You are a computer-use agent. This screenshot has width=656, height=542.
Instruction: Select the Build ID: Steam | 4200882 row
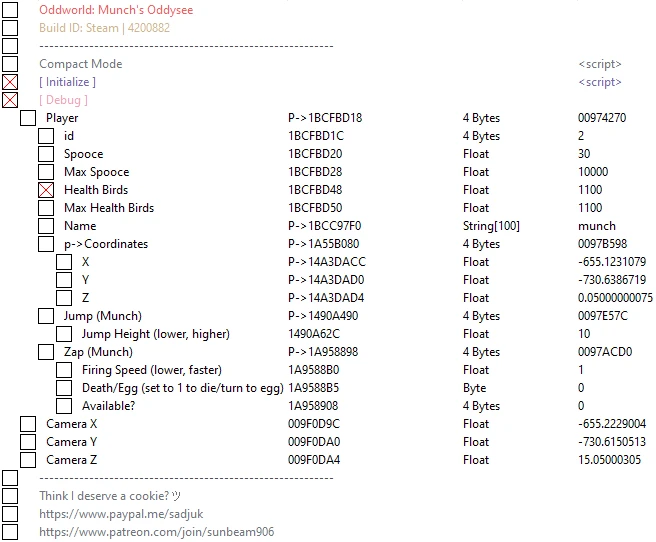pyautogui.click(x=105, y=28)
